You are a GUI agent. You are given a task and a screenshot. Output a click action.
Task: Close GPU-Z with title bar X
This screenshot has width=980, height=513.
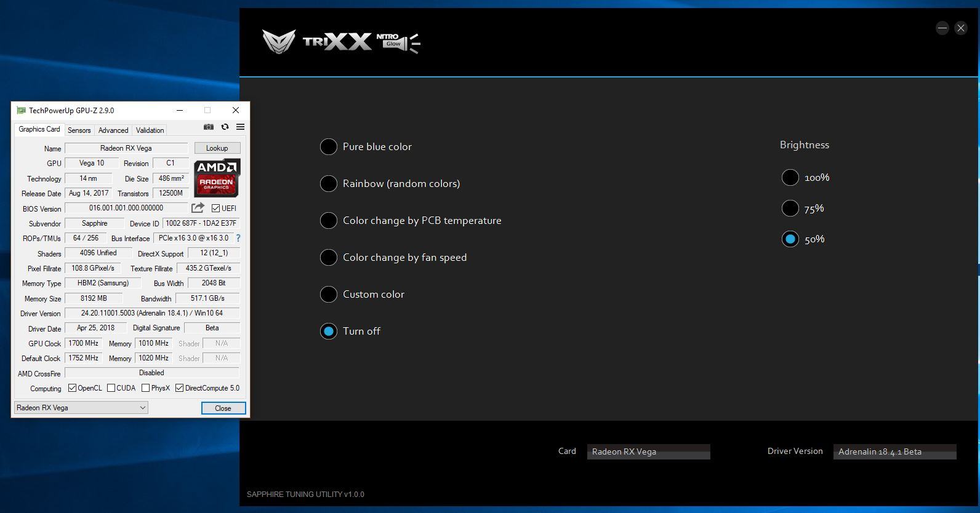click(x=236, y=110)
